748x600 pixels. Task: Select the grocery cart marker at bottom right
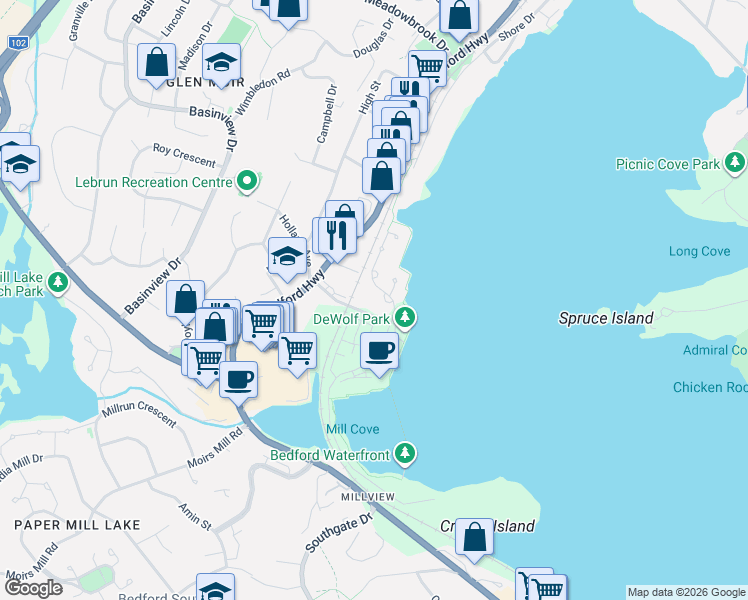click(x=548, y=588)
